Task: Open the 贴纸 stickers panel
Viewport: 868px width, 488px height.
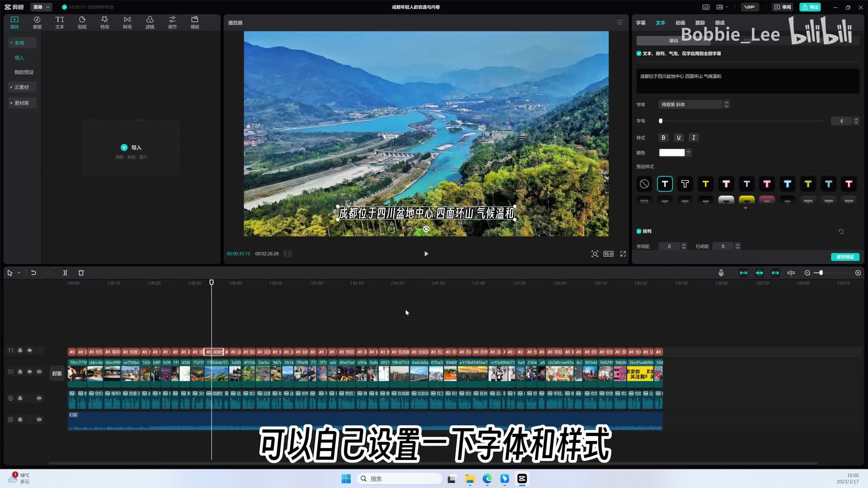Action: tap(82, 22)
